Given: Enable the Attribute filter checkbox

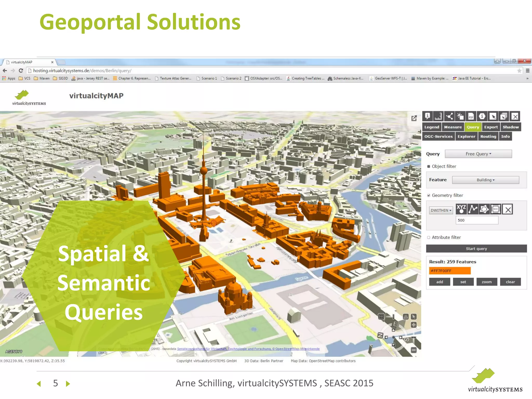Looking at the screenshot, I should click(x=429, y=237).
